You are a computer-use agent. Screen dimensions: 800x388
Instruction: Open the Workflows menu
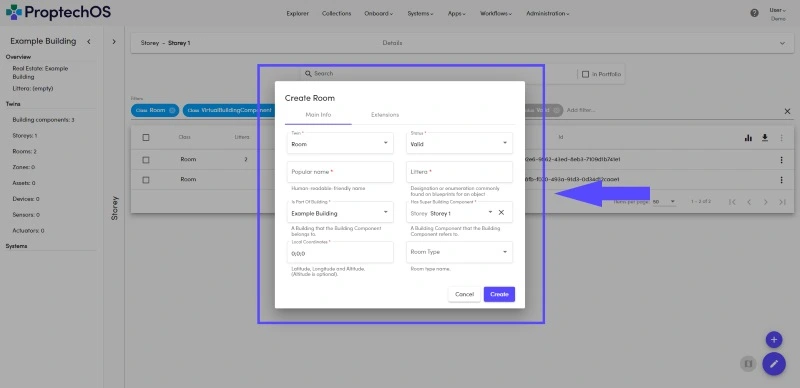(x=496, y=14)
